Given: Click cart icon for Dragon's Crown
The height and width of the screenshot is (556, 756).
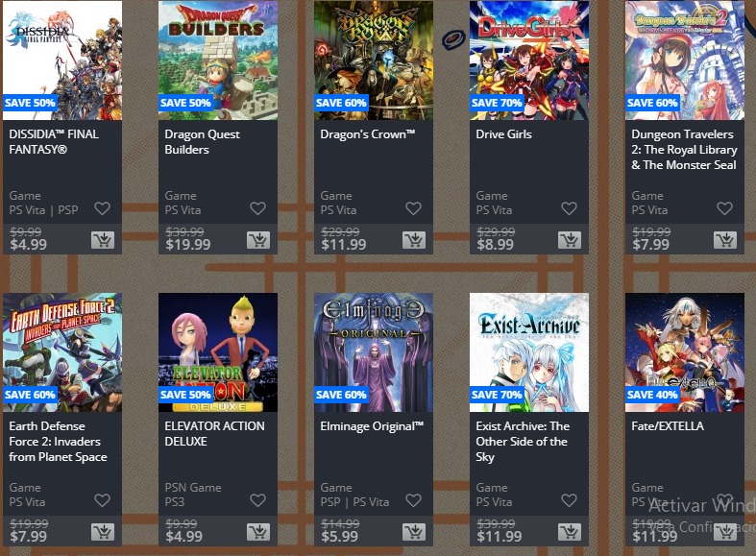Looking at the screenshot, I should point(414,240).
